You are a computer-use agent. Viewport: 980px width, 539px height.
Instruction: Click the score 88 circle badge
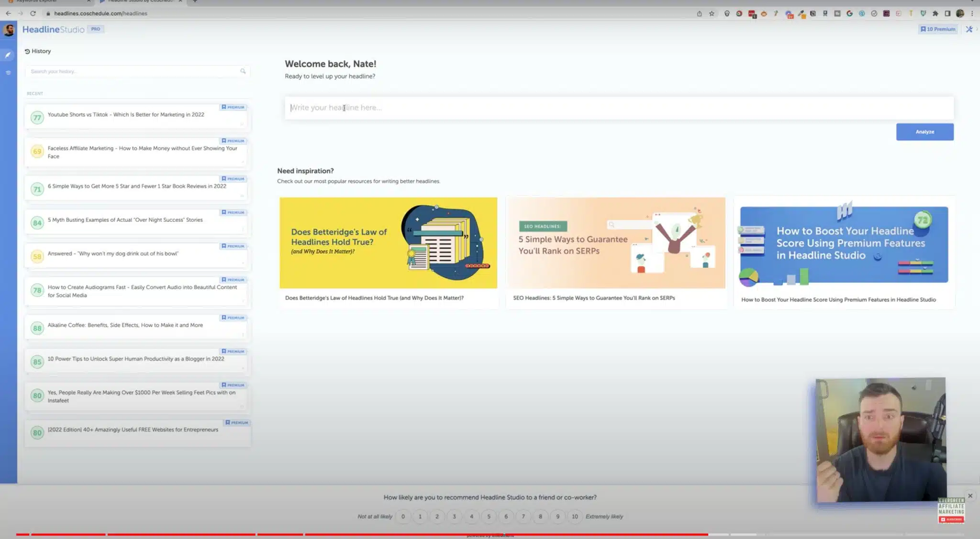click(x=37, y=329)
